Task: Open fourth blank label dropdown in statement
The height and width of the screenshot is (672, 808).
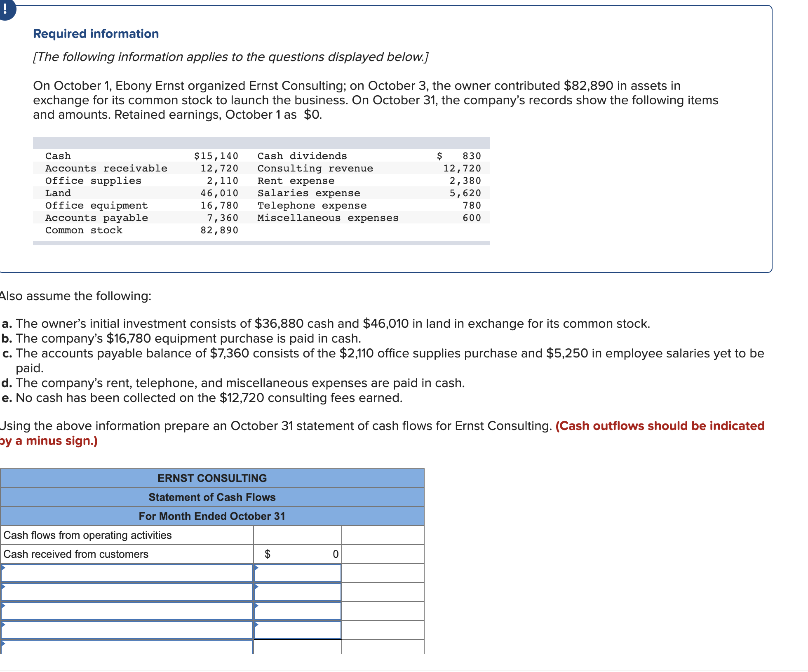Action: 127,630
